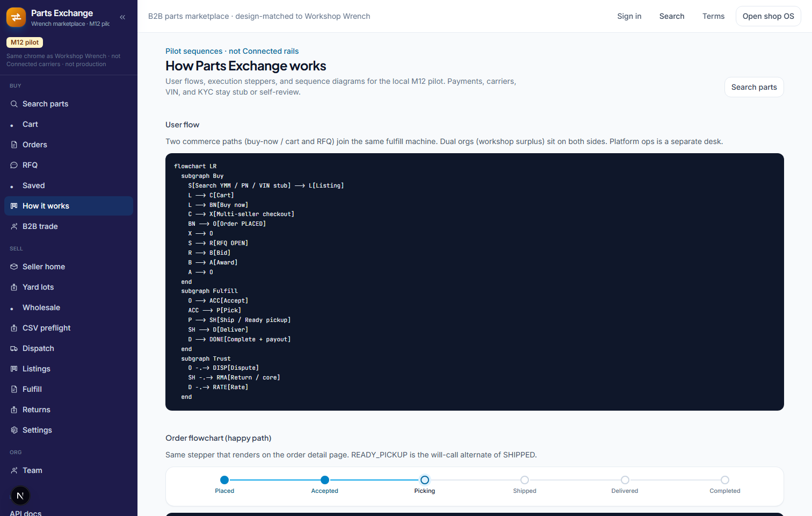
Task: Click the CSV preflight icon
Action: (14, 328)
